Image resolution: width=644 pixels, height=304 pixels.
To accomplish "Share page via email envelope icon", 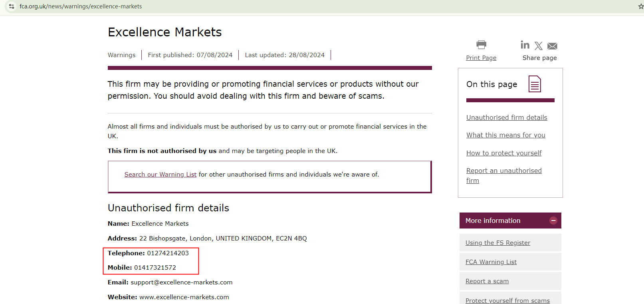I will [552, 46].
